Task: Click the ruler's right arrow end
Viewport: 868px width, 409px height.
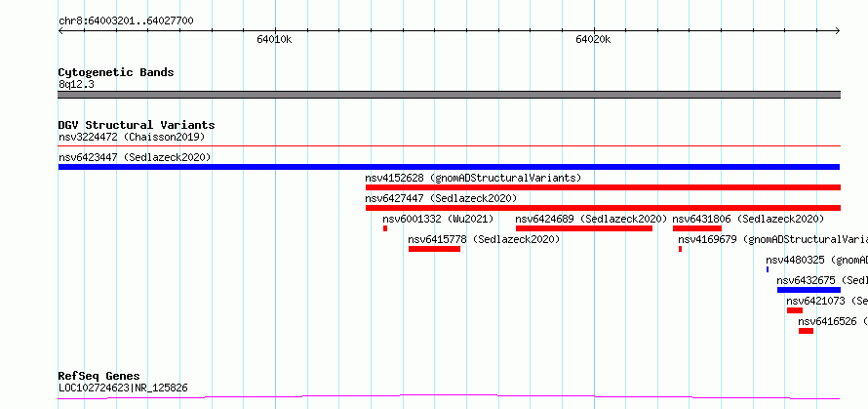Action: pyautogui.click(x=838, y=31)
